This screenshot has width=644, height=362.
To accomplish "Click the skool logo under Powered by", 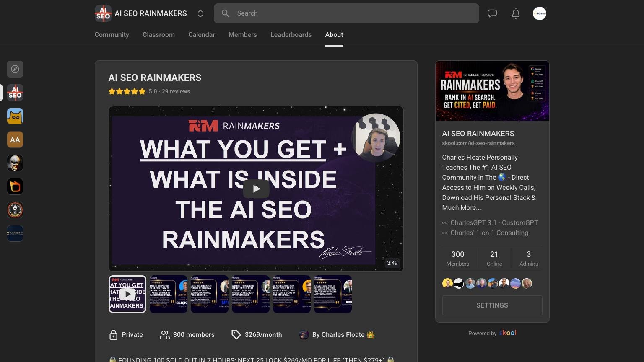I will 508,333.
